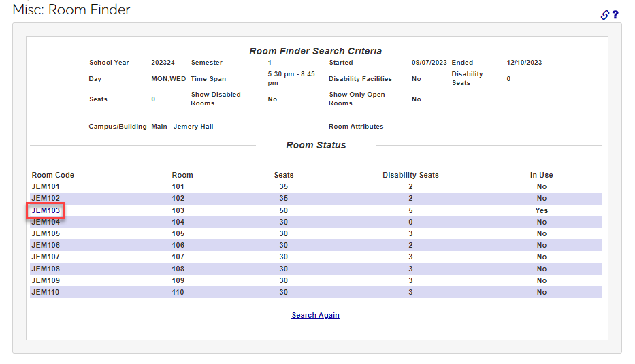Image resolution: width=635 pixels, height=364 pixels.
Task: Click the chain link icon at top right
Action: (604, 15)
